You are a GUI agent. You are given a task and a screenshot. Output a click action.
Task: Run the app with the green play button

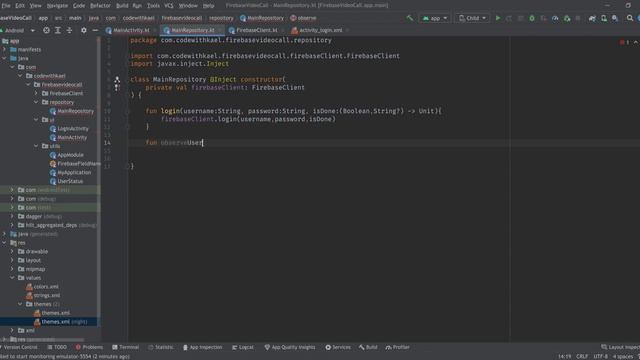498,18
